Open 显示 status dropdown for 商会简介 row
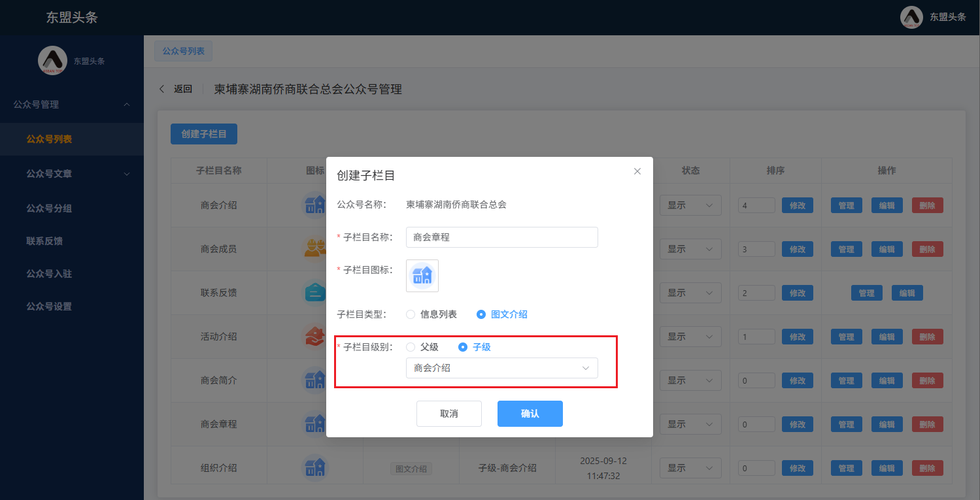Image resolution: width=980 pixels, height=500 pixels. pyautogui.click(x=690, y=380)
